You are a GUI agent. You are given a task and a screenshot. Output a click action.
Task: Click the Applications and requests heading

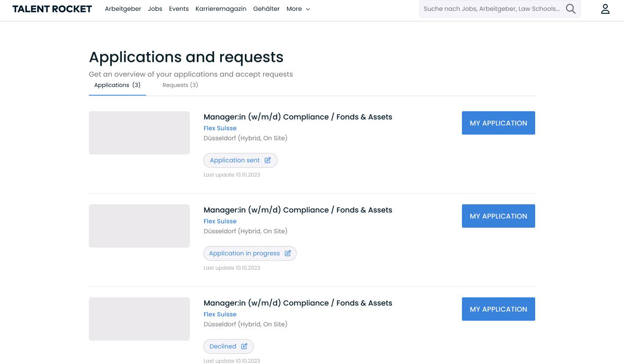[x=186, y=57]
